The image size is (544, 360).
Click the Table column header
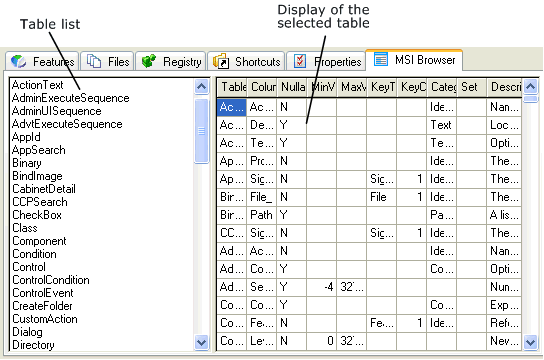pos(232,87)
